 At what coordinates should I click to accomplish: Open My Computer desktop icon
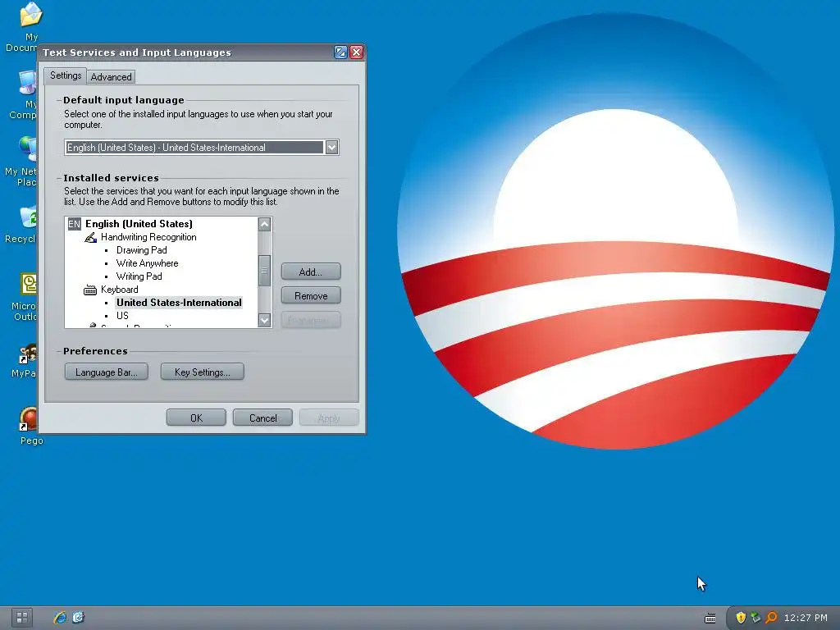[x=24, y=94]
